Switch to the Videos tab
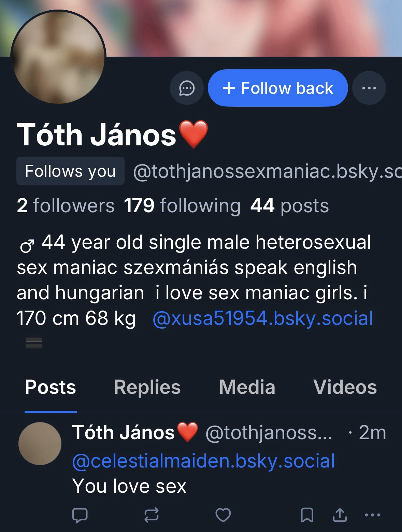The width and height of the screenshot is (402, 532). tap(345, 387)
